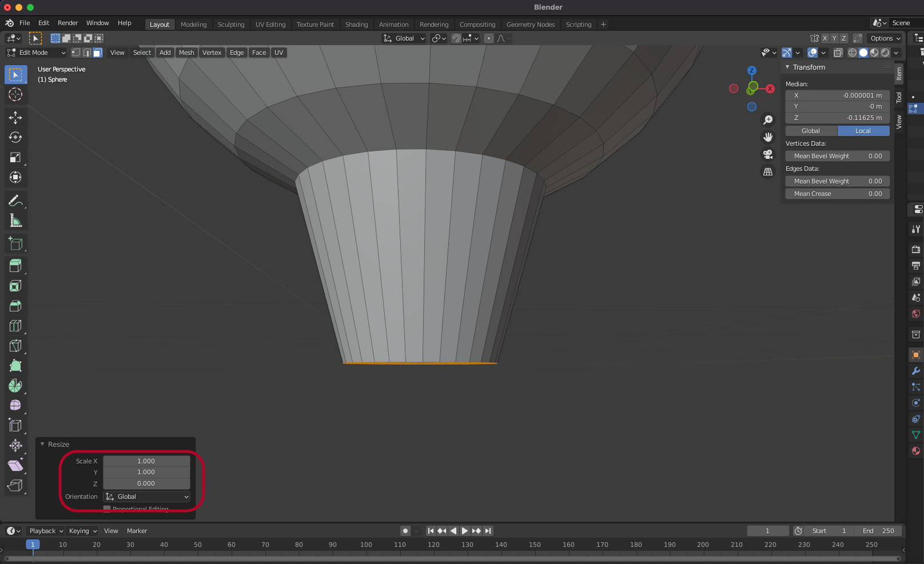The image size is (924, 564).
Task: Open Global transform orientation dropdown
Action: (x=404, y=38)
